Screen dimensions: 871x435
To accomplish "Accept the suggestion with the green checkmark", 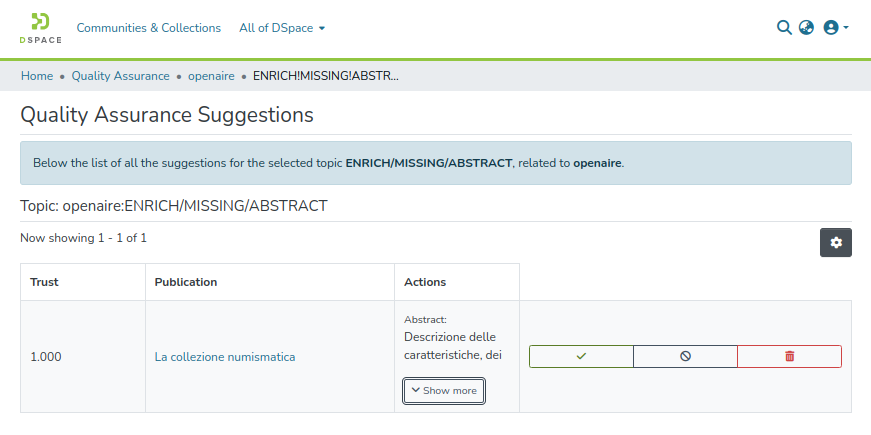I will tap(581, 356).
